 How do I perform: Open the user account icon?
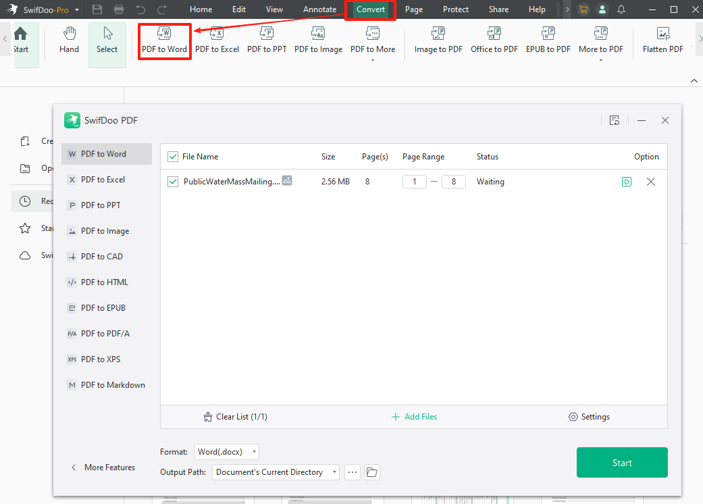[x=602, y=9]
